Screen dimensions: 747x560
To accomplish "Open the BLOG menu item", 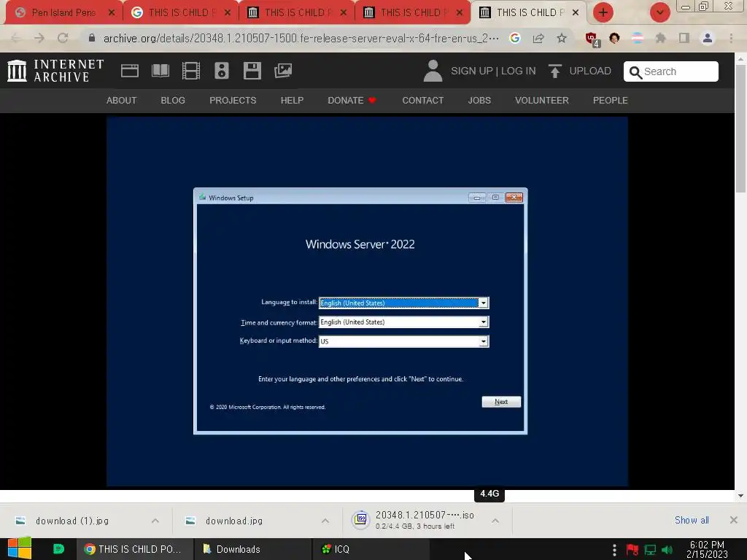I will pos(173,101).
